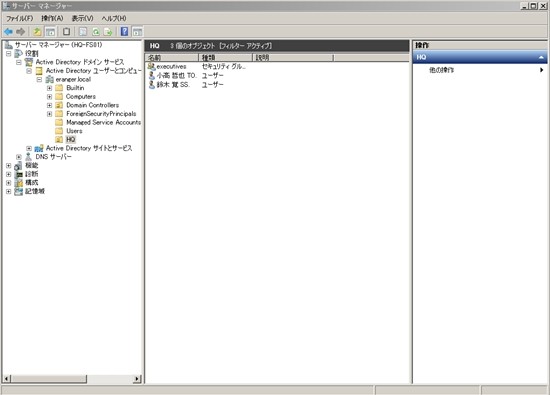550x395 pixels.
Task: Go up one level folder icon
Action: tap(37, 32)
